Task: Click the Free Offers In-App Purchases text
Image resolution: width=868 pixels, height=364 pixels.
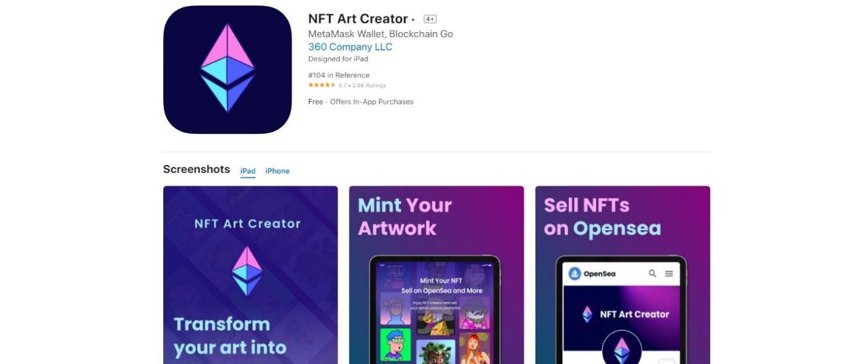Action: (360, 102)
